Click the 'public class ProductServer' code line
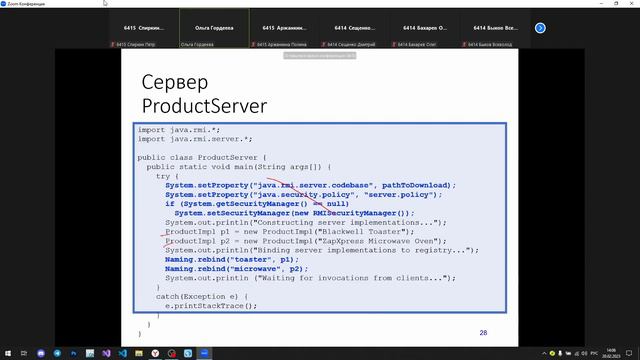Screen dimensions: 640x360 pos(202,158)
